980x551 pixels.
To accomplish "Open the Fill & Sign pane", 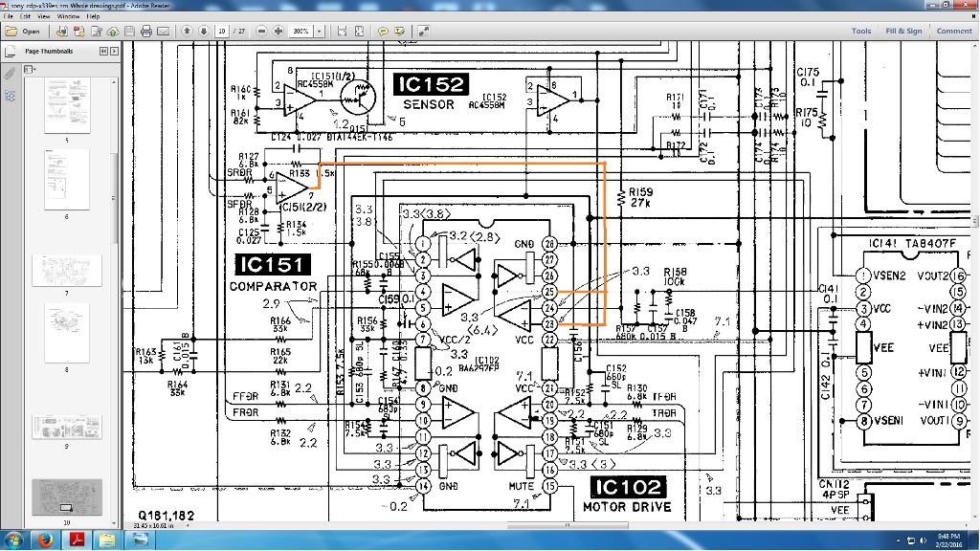I will (903, 31).
